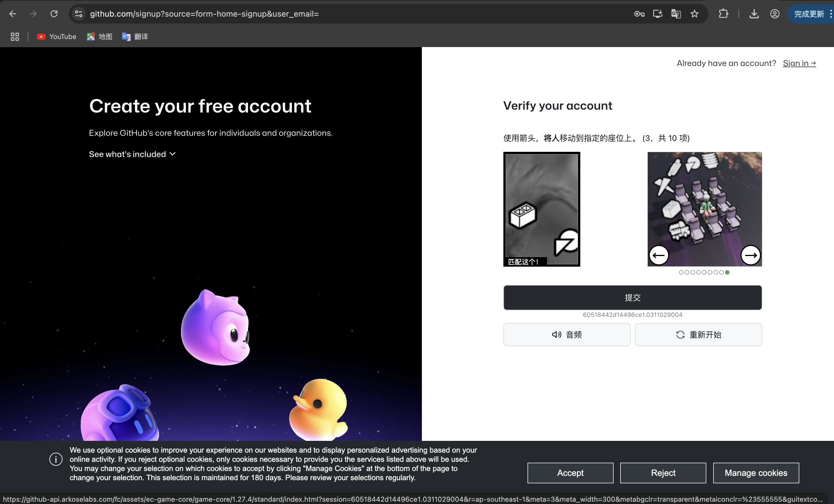The width and height of the screenshot is (834, 504).
Task: Restart the puzzle with 重新开始
Action: coord(698,334)
